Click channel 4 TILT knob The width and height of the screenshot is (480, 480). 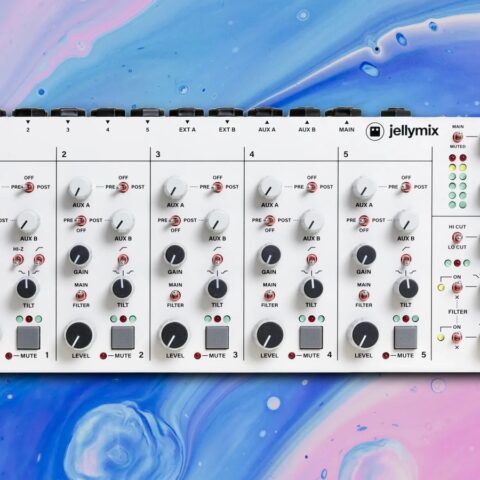pyautogui.click(x=312, y=288)
